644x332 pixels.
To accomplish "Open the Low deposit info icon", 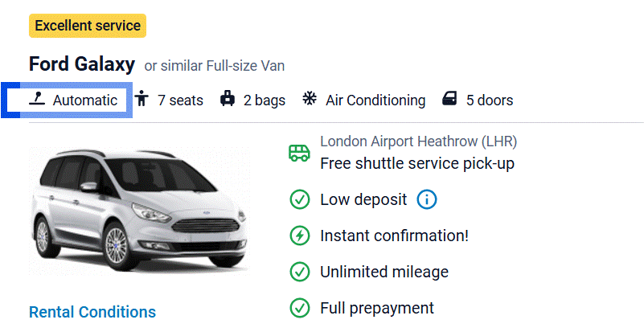I will (x=427, y=199).
